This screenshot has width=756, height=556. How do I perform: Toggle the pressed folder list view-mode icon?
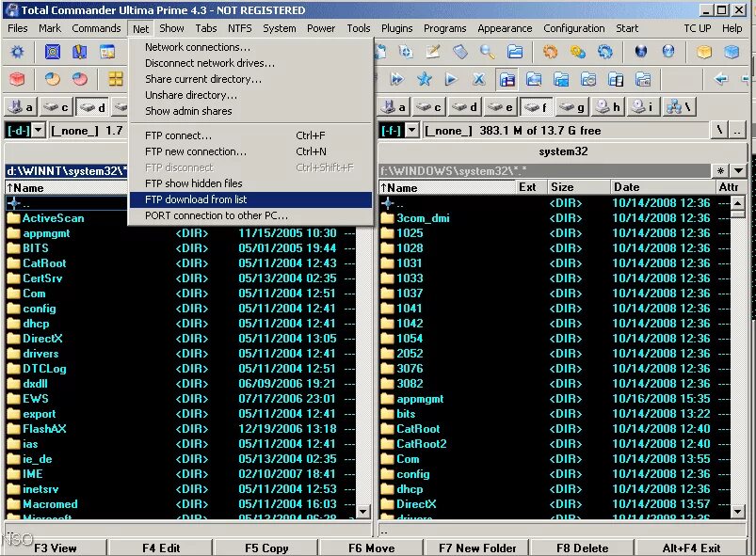507,79
